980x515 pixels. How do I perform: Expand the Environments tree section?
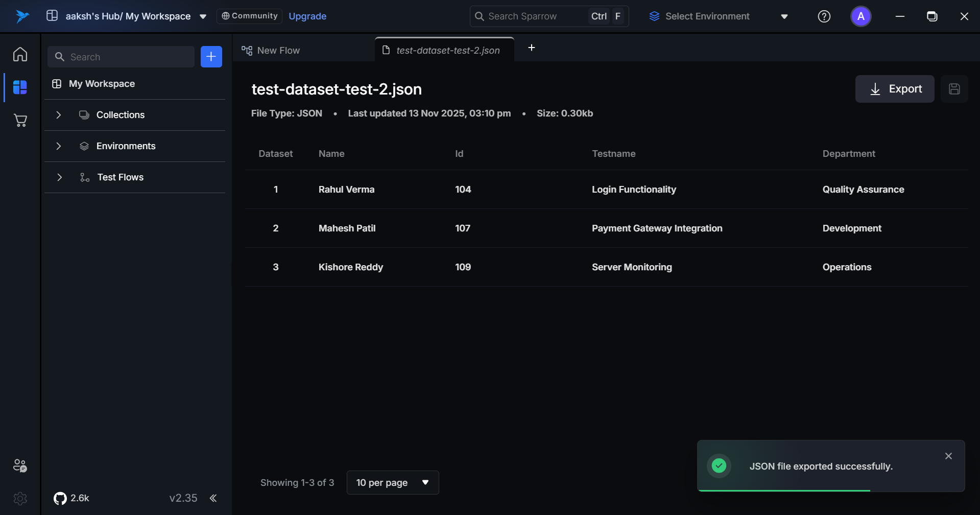click(x=59, y=146)
